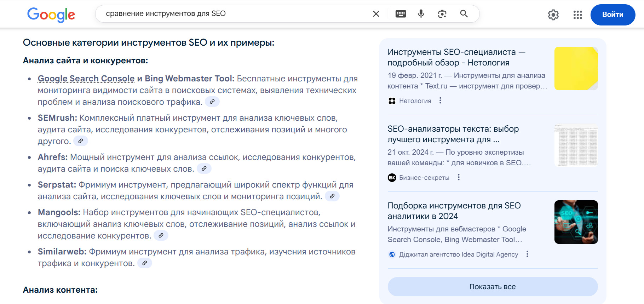Click the Бизнес-секреты source name
Image resolution: width=644 pixels, height=304 pixels.
click(x=424, y=178)
